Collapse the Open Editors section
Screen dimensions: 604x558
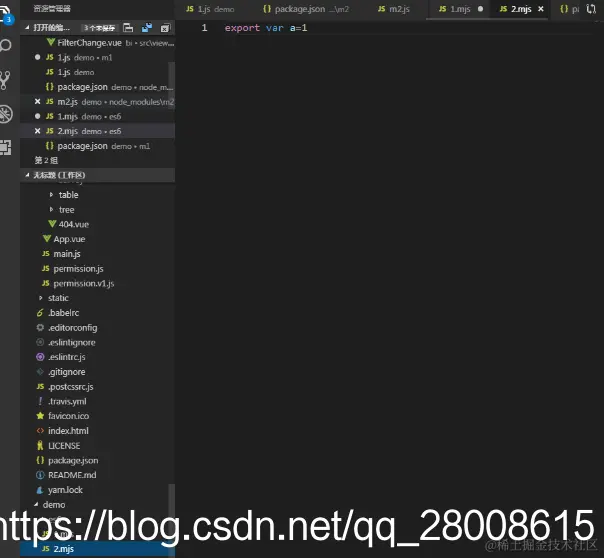click(x=27, y=28)
